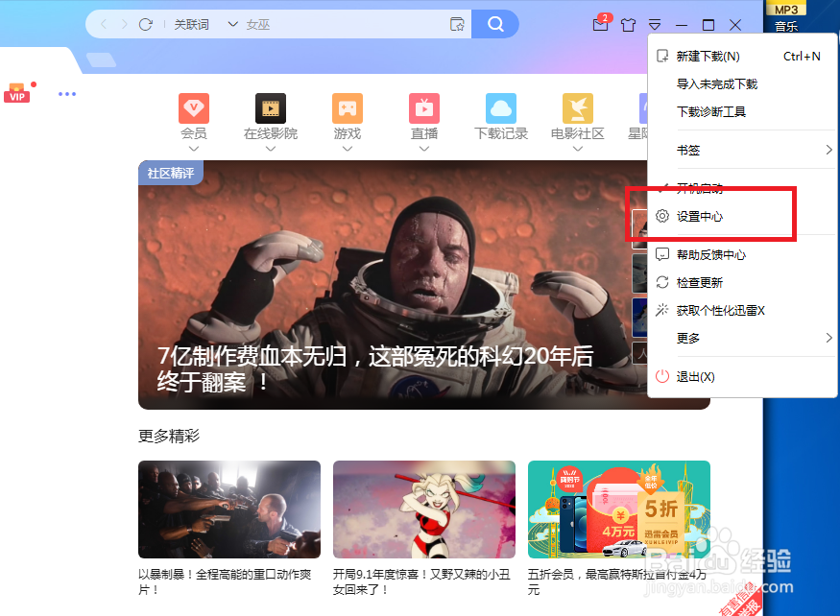Viewport: 840px width, 616px height.
Task: Click the red VIP gift icon
Action: [x=17, y=93]
